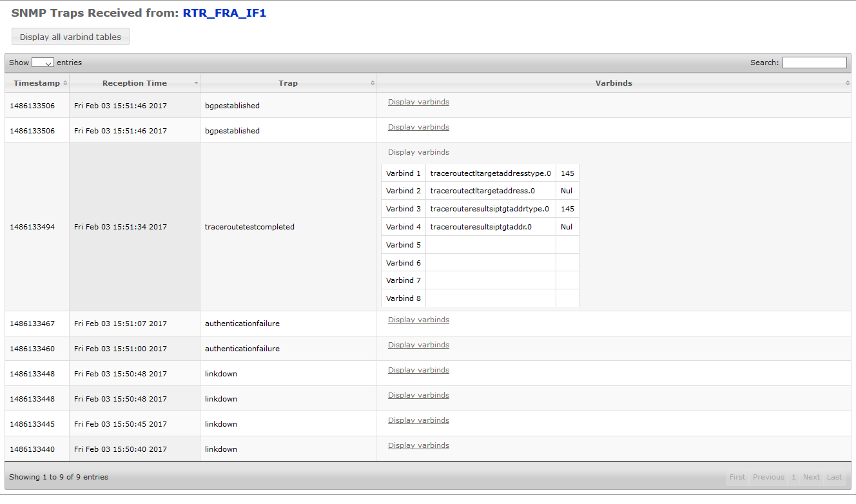Sort the Reception Time column
The height and width of the screenshot is (504, 856).
(x=134, y=82)
